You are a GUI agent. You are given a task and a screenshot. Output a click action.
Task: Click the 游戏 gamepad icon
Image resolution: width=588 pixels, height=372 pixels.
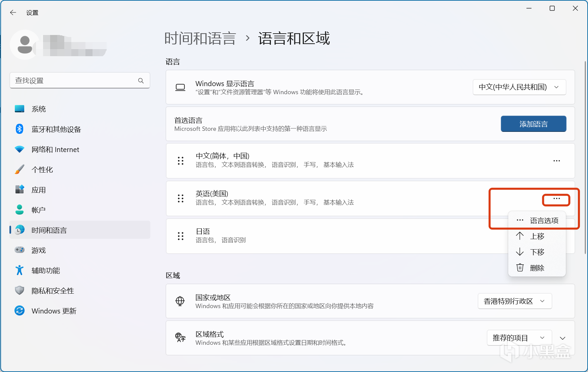click(x=20, y=250)
